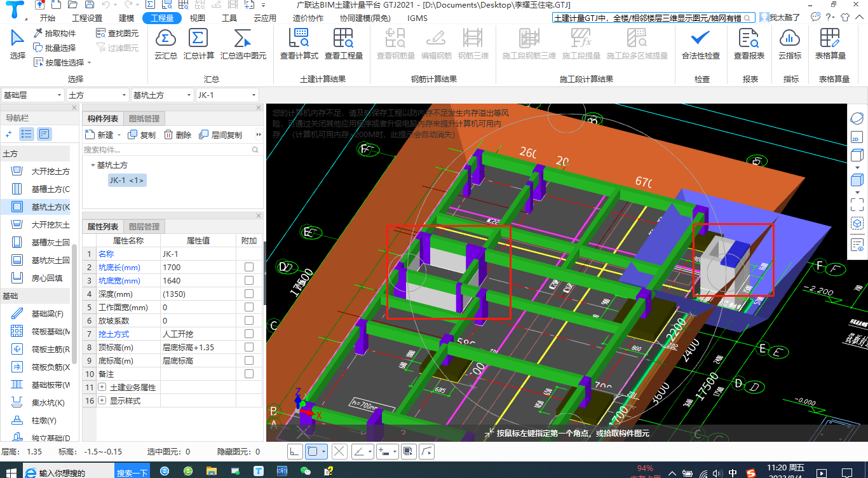Screen dimensions: 868x478
Task: Select 基础梁(F) in navigation list
Action: 37,313
